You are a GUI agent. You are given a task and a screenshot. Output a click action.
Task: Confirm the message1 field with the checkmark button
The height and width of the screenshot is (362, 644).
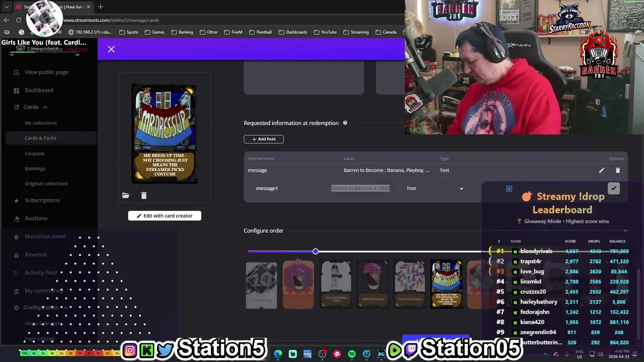click(613, 188)
